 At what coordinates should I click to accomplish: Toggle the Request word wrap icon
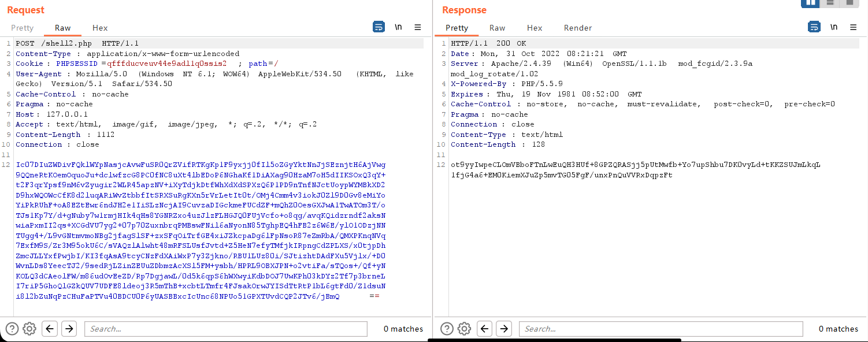tap(379, 27)
